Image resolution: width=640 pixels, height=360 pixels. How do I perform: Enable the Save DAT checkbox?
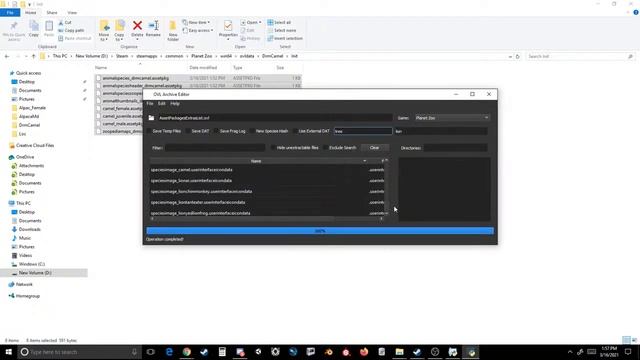(188, 131)
